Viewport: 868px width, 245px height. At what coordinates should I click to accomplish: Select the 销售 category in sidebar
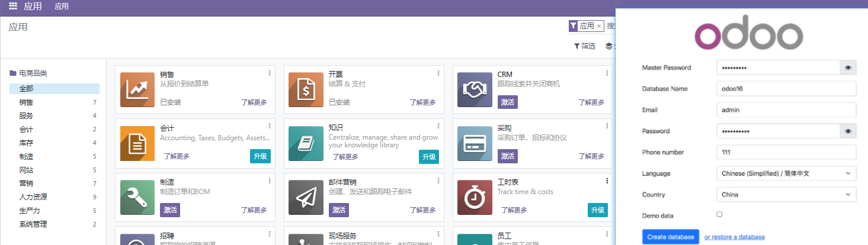55,102
